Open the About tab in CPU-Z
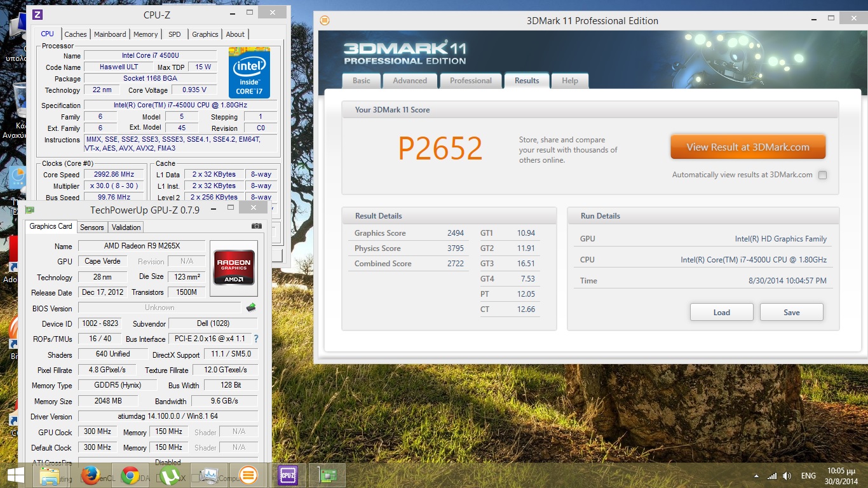The image size is (868, 488). pyautogui.click(x=235, y=34)
